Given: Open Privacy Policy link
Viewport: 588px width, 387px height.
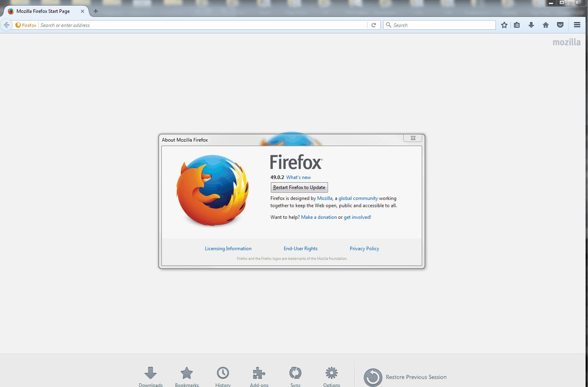Looking at the screenshot, I should coord(364,249).
